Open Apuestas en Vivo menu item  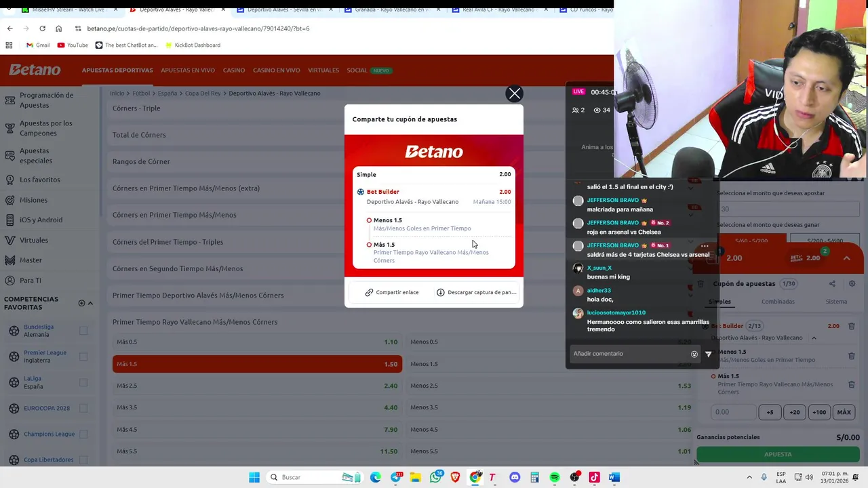pos(188,70)
